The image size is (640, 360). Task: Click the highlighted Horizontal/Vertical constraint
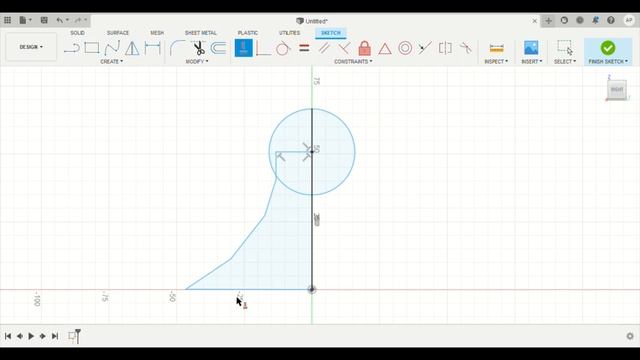244,48
